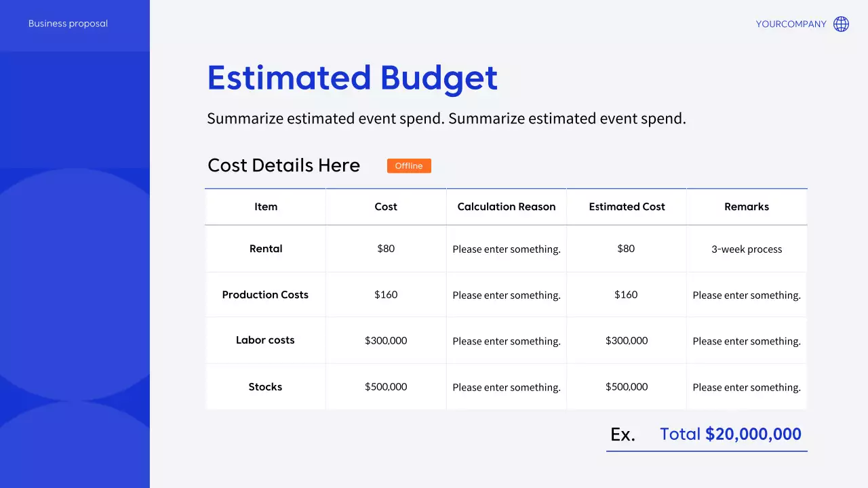This screenshot has height=488, width=868.
Task: Click the 3-week process remarks cell
Action: (747, 249)
